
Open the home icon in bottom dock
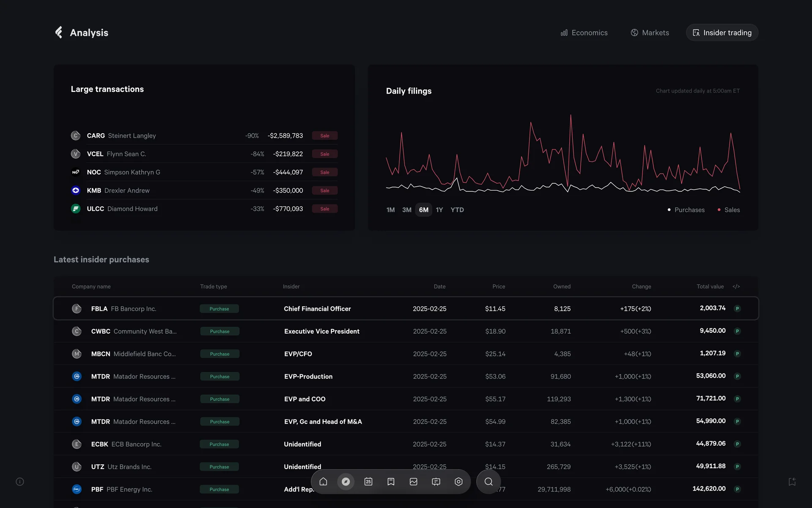pos(324,482)
